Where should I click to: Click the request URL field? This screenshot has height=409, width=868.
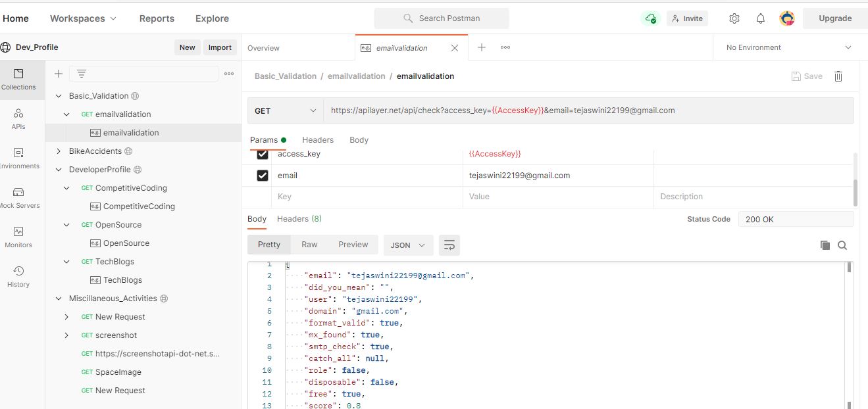pyautogui.click(x=588, y=110)
